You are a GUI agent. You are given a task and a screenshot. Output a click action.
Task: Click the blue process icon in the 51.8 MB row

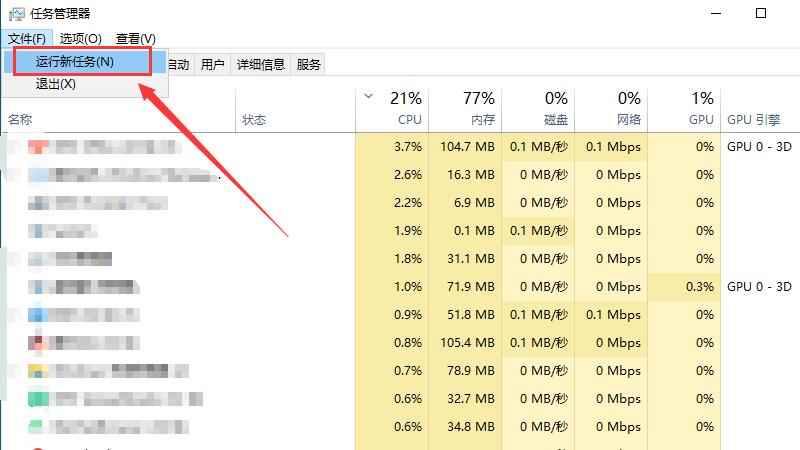coord(38,315)
